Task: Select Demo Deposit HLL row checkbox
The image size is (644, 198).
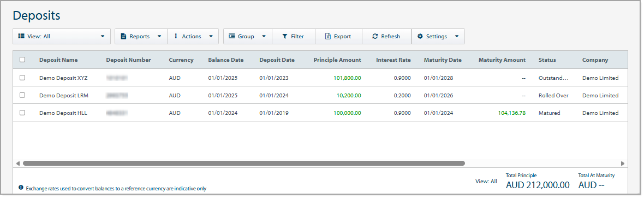Action: pyautogui.click(x=22, y=113)
